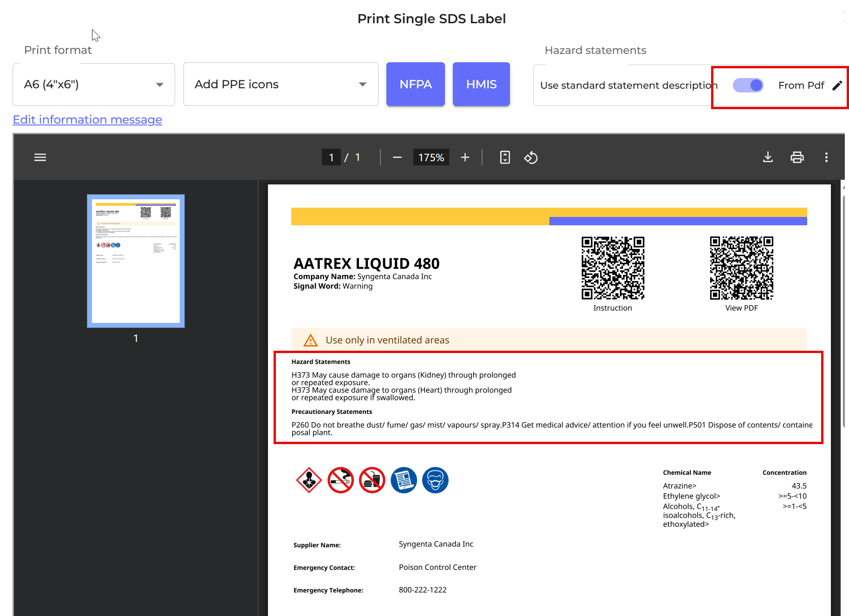Click the 'AATREX LIQUID 480' title
Screen dimensions: 849x616
coord(366,263)
